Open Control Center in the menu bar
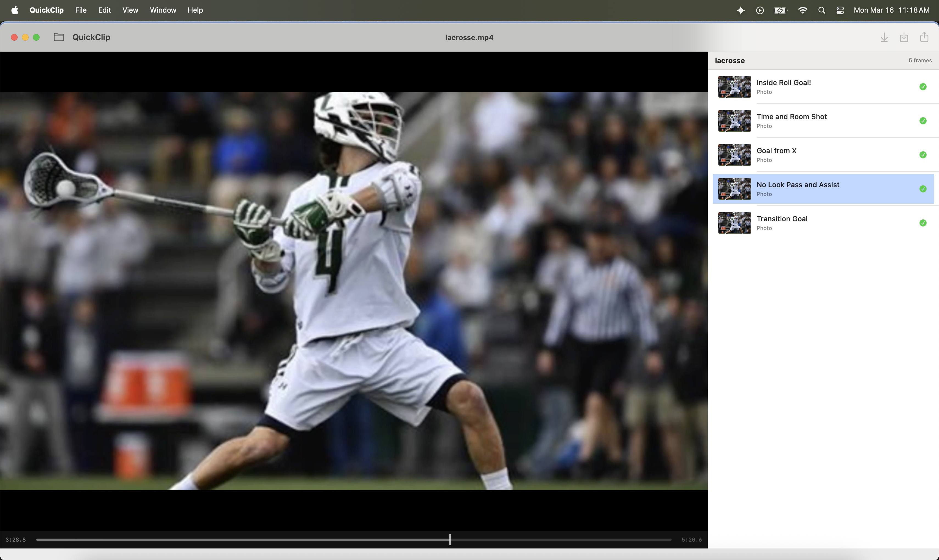The height and width of the screenshot is (560, 939). [840, 10]
